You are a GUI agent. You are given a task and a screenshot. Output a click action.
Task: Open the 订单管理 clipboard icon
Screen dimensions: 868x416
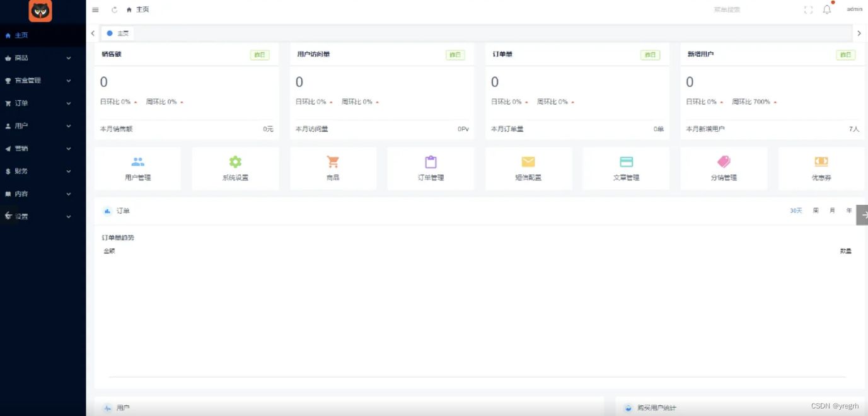[431, 163]
